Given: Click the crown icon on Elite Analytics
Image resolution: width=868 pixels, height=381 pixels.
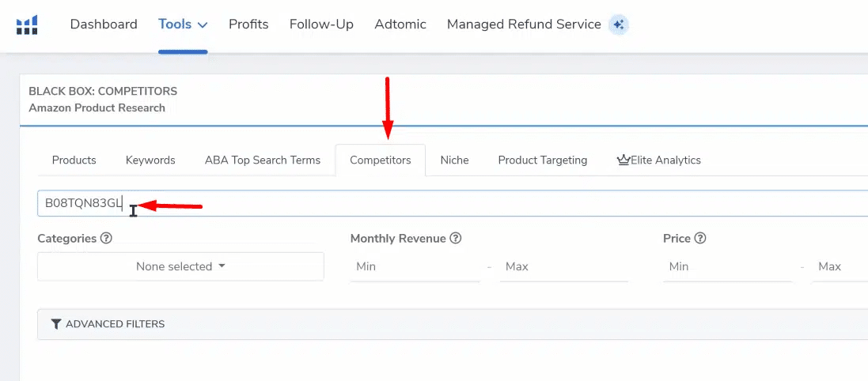Looking at the screenshot, I should pyautogui.click(x=623, y=160).
